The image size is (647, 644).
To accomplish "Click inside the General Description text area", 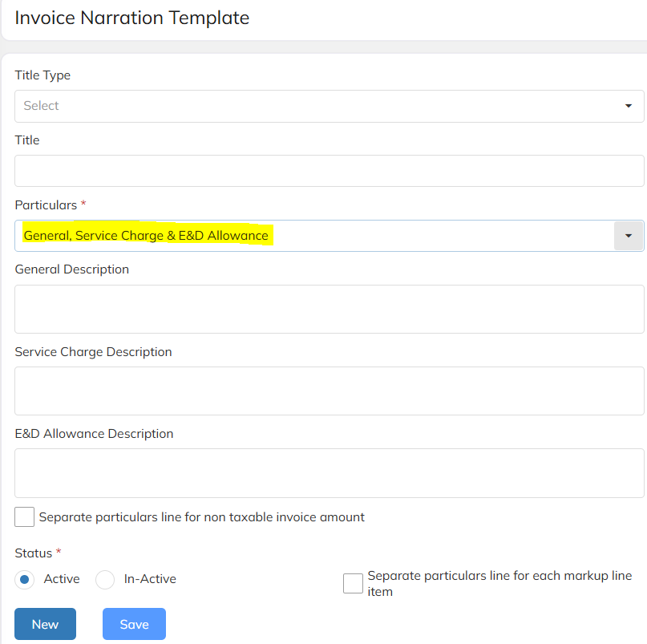I will tap(330, 310).
